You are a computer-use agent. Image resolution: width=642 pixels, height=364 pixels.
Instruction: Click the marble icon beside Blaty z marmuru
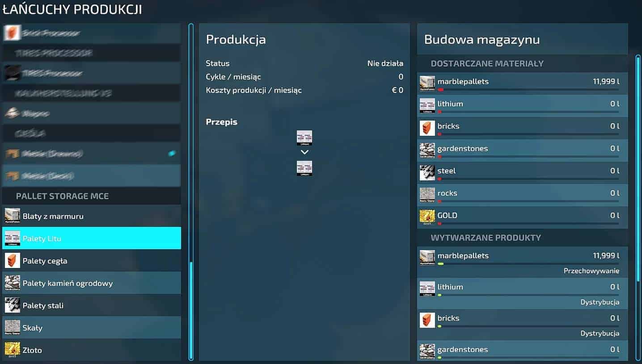tap(12, 216)
